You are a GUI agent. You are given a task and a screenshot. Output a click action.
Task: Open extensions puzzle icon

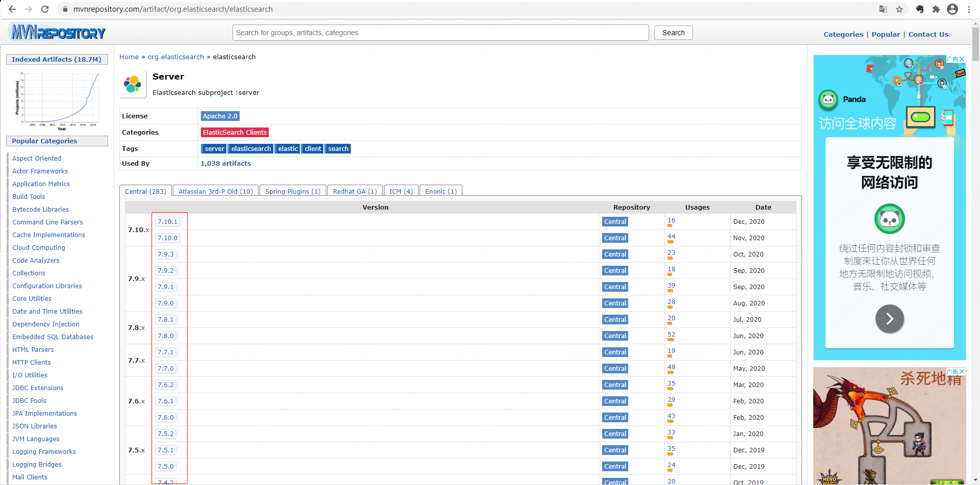click(x=936, y=9)
